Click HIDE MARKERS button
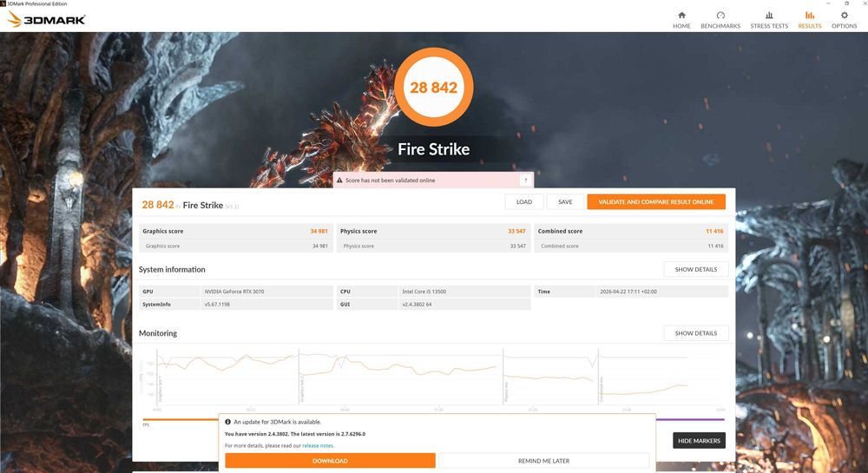The width and height of the screenshot is (868, 473). coord(699,441)
